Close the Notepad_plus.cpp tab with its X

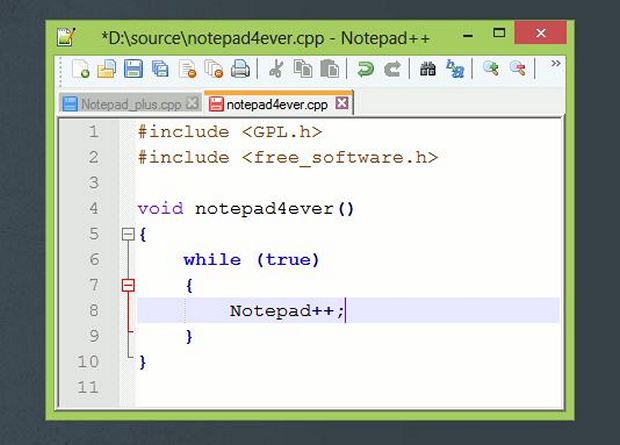click(192, 103)
